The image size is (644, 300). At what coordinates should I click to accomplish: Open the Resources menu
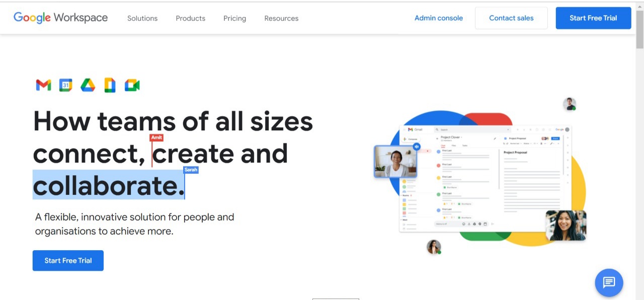[281, 18]
